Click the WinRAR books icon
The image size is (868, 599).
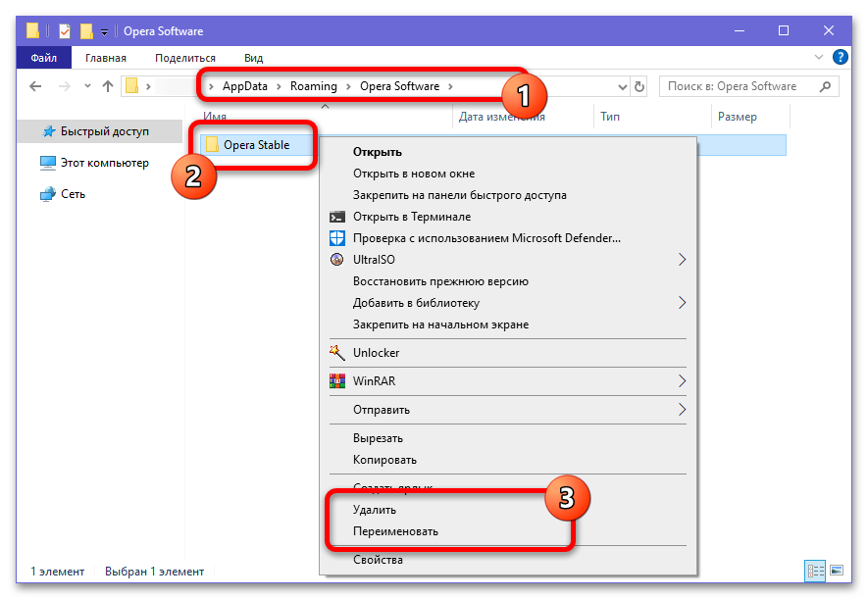click(x=337, y=380)
